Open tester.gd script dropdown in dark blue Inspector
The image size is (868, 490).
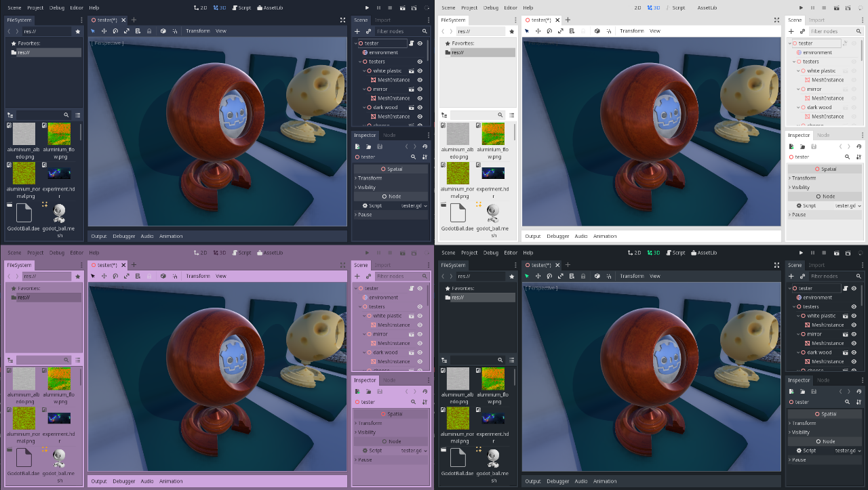click(x=414, y=205)
